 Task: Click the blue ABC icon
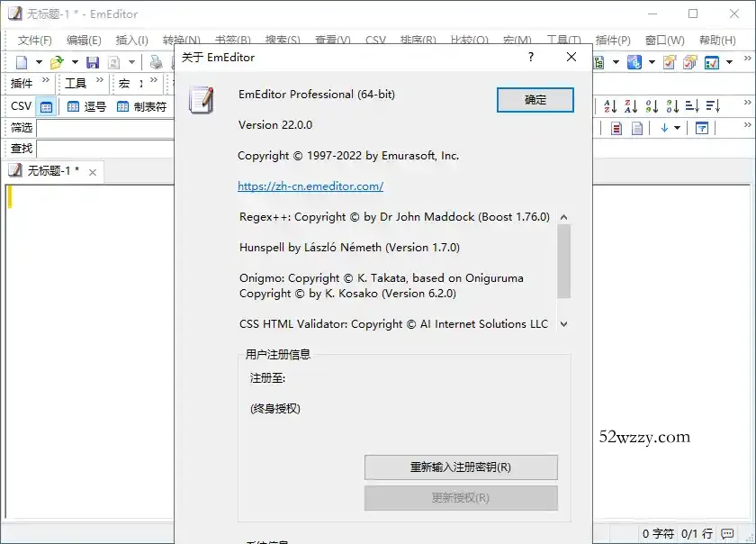tap(634, 62)
